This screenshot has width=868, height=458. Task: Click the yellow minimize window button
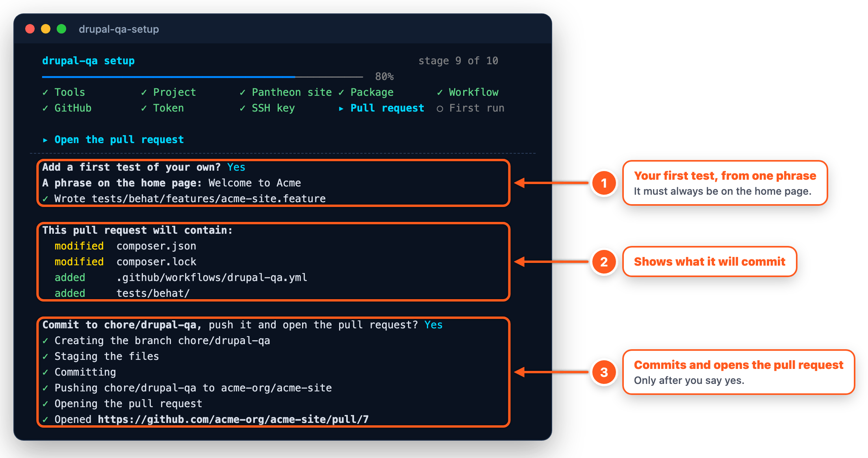(46, 29)
